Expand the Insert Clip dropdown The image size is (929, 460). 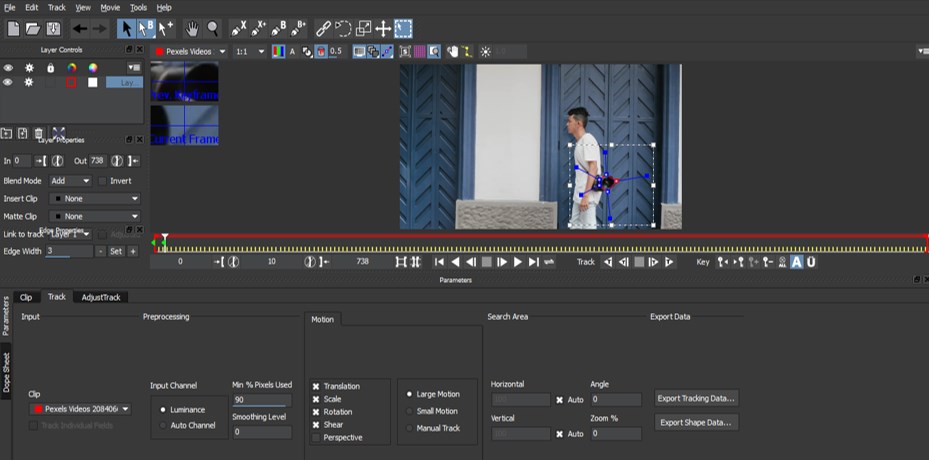pyautogui.click(x=95, y=198)
